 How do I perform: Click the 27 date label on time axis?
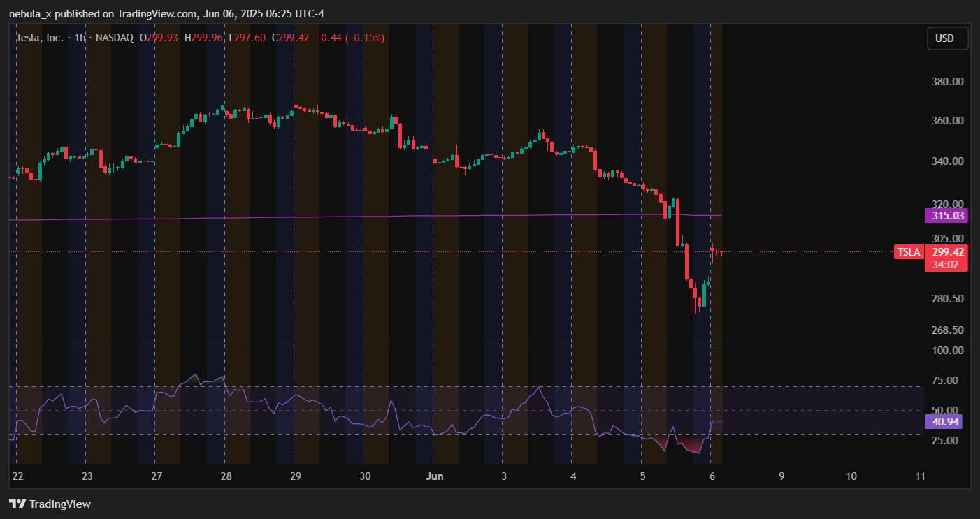point(157,476)
